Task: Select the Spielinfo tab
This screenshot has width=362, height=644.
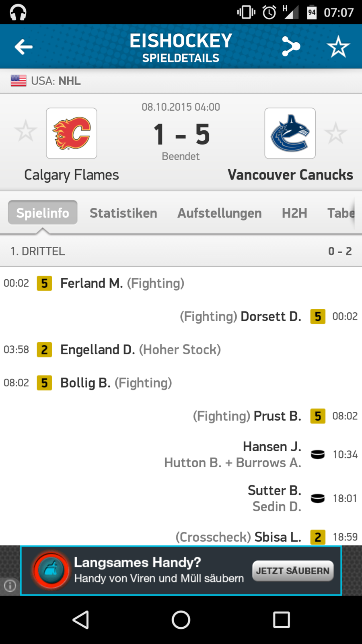Action: pos(43,213)
